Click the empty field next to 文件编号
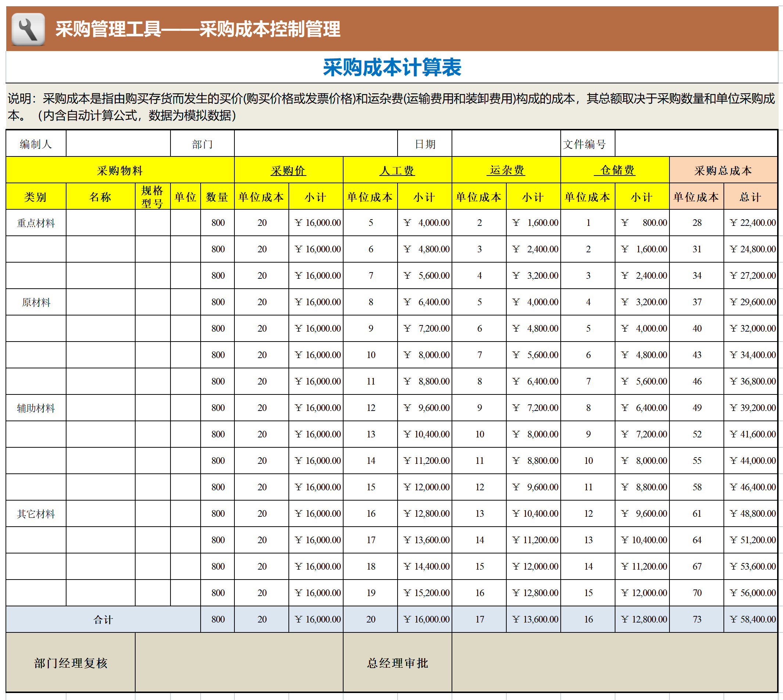This screenshot has height=700, width=783. [696, 144]
